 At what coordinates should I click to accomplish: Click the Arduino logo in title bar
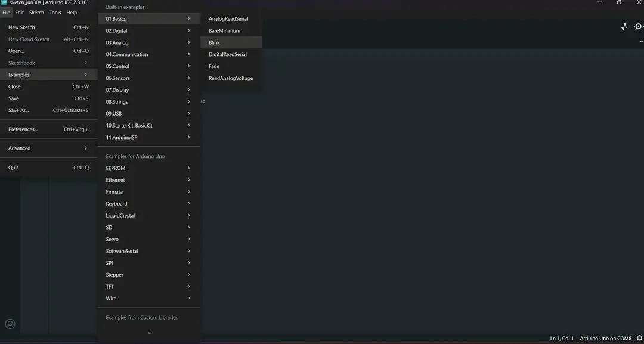(4, 2)
